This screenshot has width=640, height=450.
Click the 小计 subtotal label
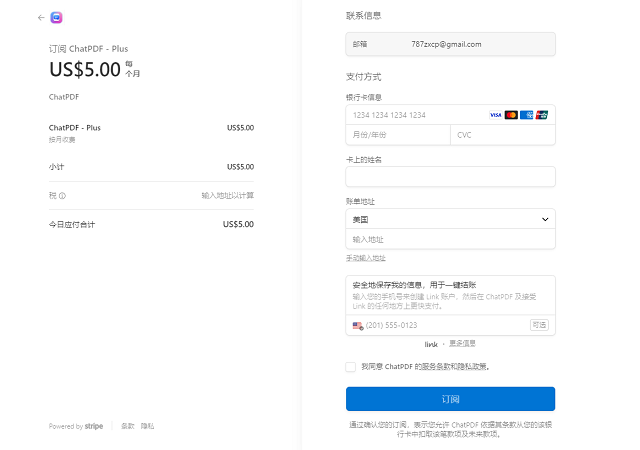point(56,167)
